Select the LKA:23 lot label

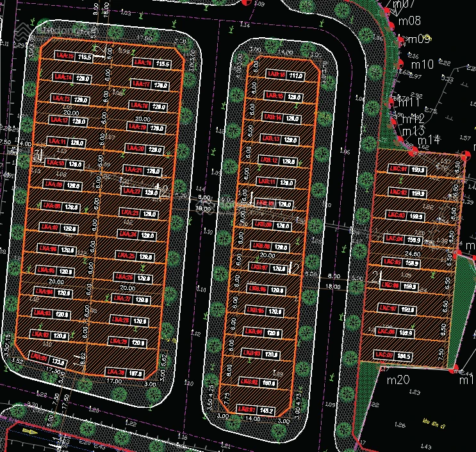[129, 212]
